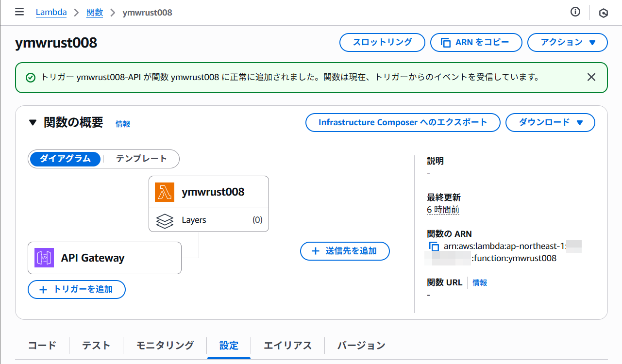
Task: Click the スロットリング button
Action: point(382,42)
